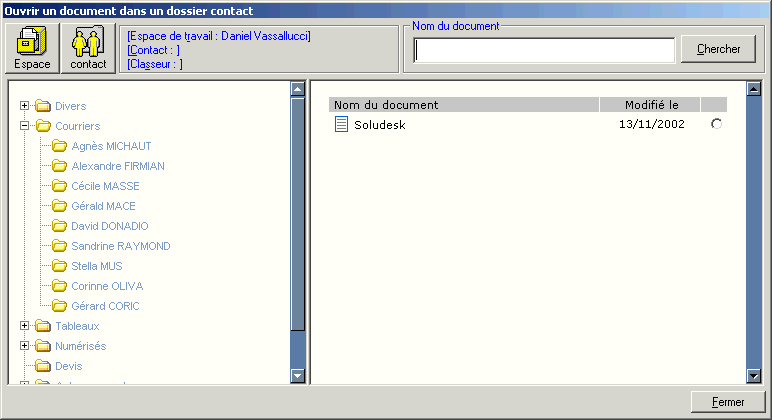The width and height of the screenshot is (772, 420).
Task: Expand the Divers folder node
Action: point(25,106)
